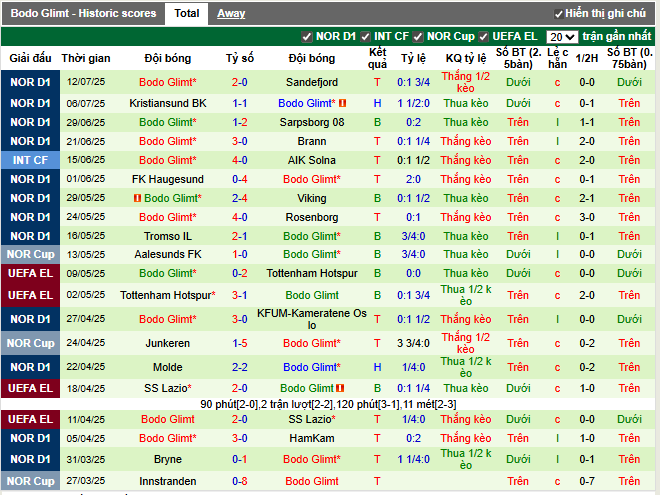Select odds 3 3/4:0 in Junkeren row

pos(413,343)
